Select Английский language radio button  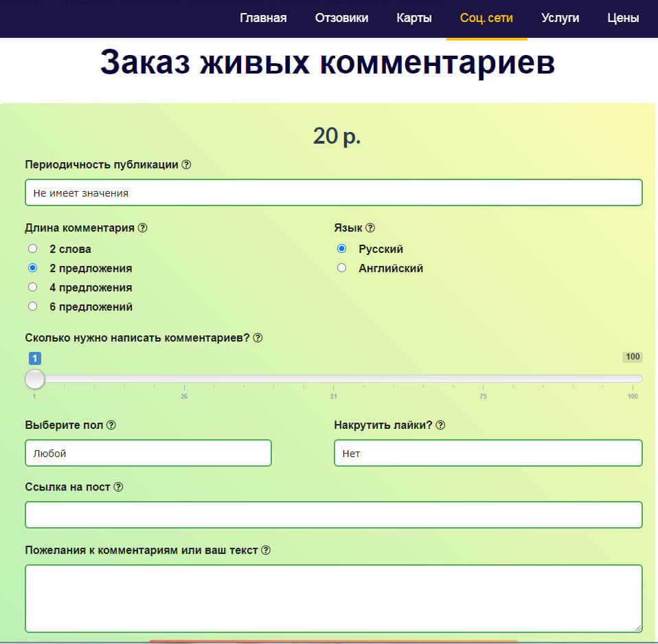341,268
